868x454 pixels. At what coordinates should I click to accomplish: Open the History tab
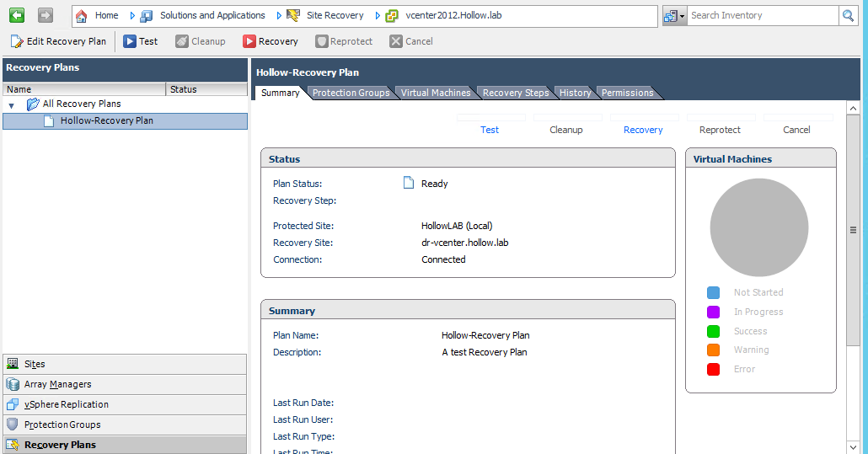(x=575, y=93)
